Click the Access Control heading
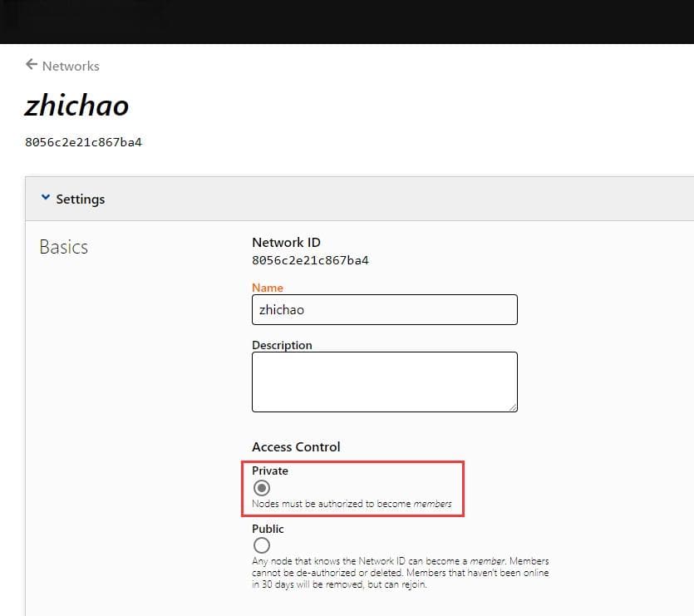The image size is (694, 616). coord(296,447)
